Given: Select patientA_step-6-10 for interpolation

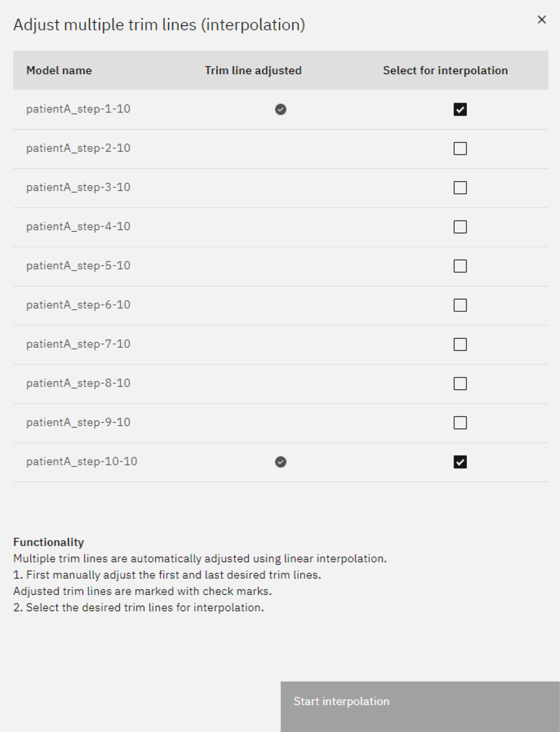Looking at the screenshot, I should (x=460, y=305).
